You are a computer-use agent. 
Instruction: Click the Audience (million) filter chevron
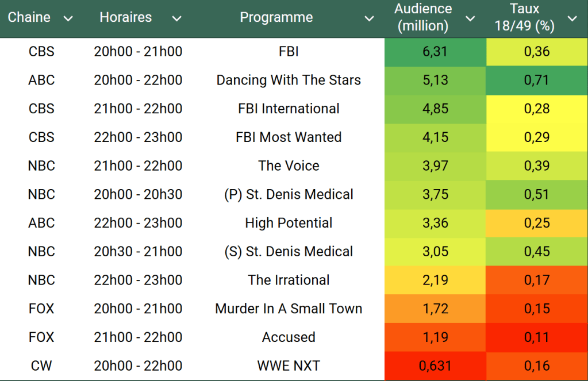[470, 18]
